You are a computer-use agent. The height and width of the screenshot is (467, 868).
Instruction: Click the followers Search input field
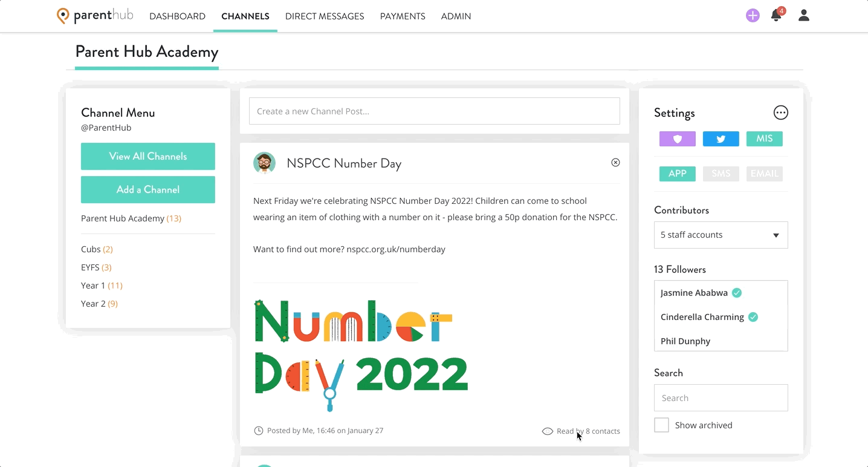[721, 398]
